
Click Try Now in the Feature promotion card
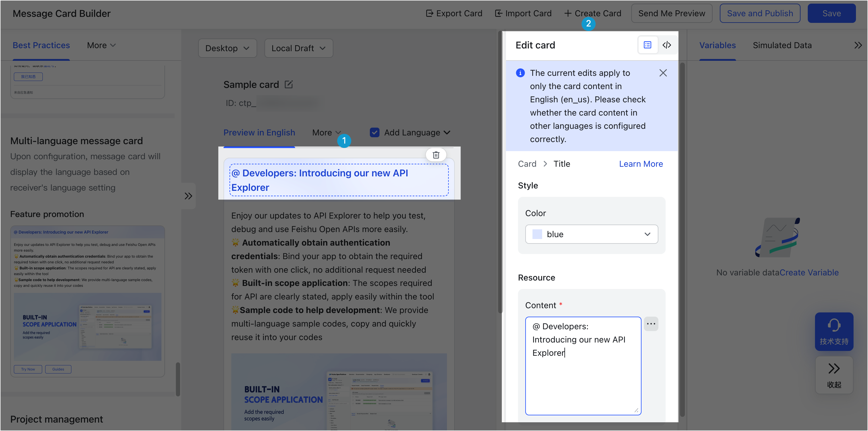coord(28,369)
